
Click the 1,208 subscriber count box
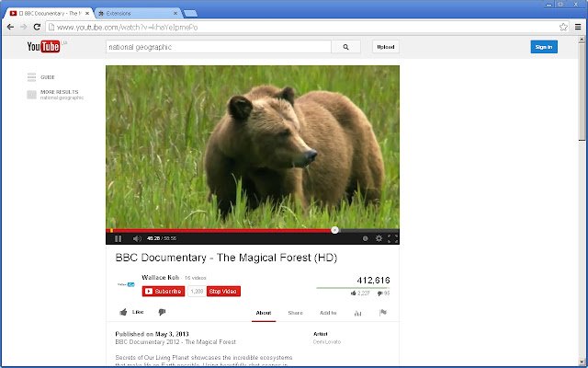[x=197, y=292]
